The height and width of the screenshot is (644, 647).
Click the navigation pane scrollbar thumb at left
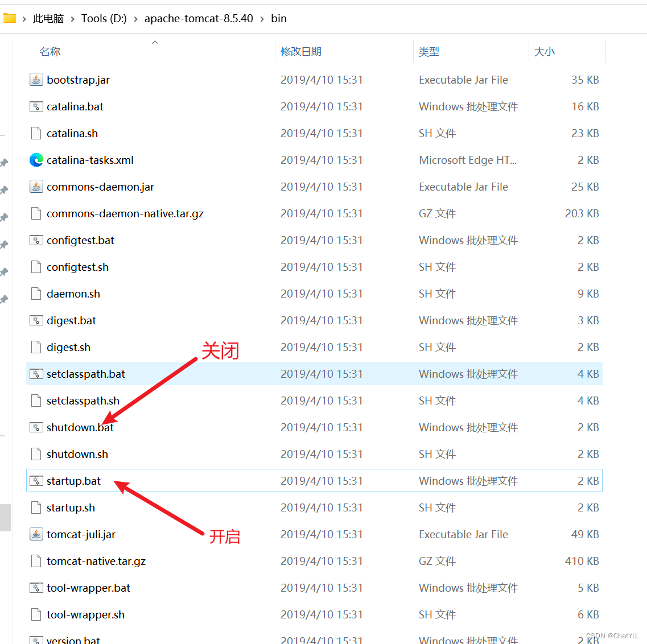[x=5, y=517]
